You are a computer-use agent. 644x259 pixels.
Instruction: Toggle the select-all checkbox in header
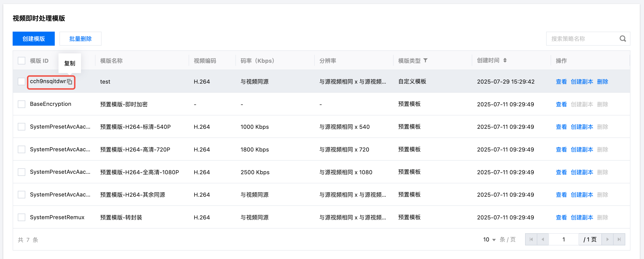pos(22,61)
